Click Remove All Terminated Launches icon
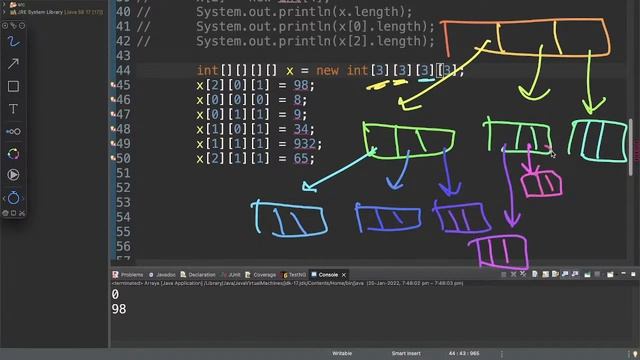Screen dimensions: 640x360 (x=523, y=275)
